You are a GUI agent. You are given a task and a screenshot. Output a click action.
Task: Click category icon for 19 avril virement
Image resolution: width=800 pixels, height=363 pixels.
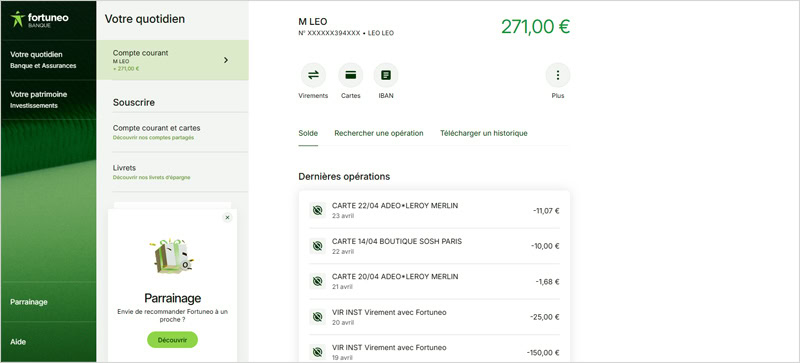(317, 352)
